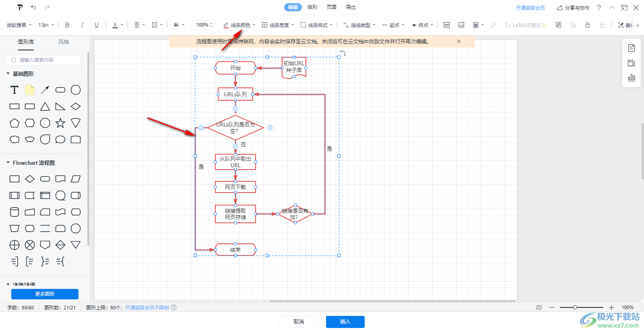
Task: Open the help question mark icon
Action: pos(599,8)
